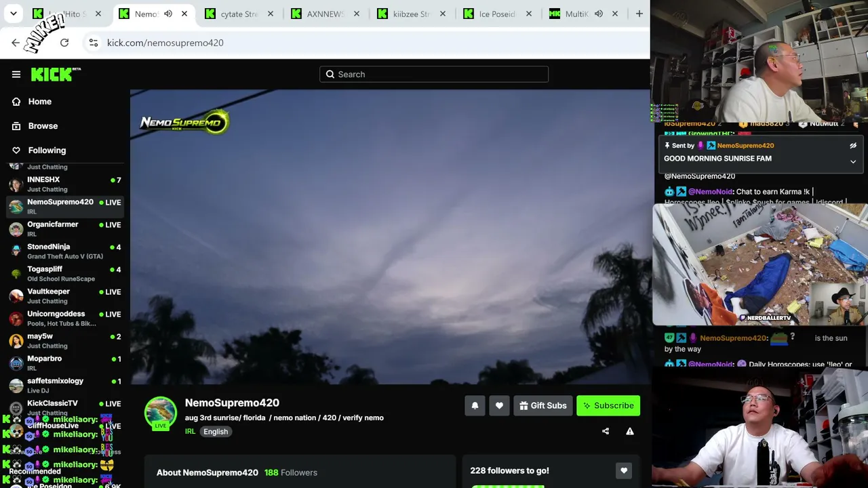Focus the Kick search box

point(434,75)
